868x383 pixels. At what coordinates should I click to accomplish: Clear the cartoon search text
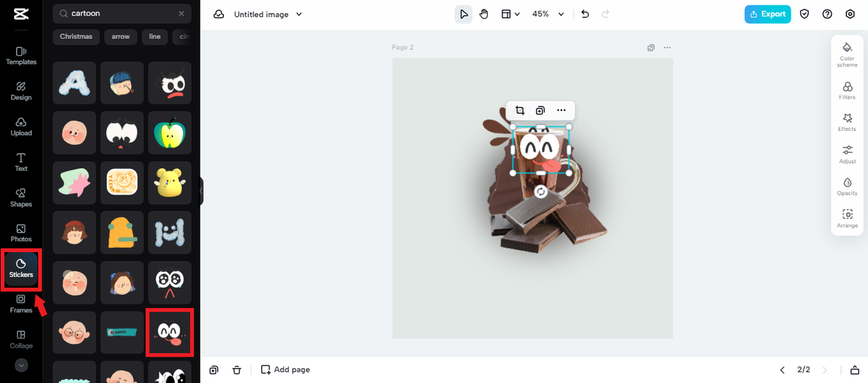pyautogui.click(x=182, y=14)
